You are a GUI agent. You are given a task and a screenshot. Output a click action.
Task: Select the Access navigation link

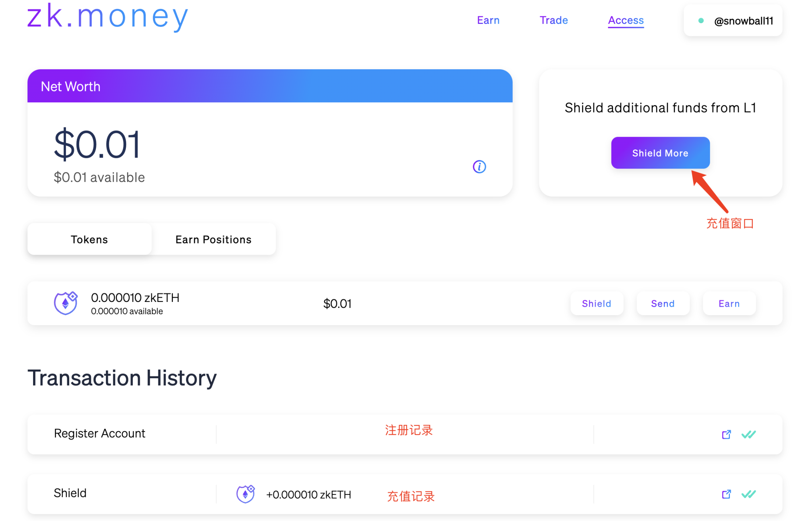(625, 20)
